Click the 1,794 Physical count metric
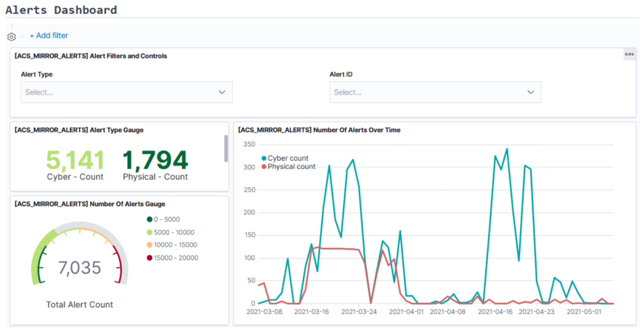 click(x=155, y=160)
